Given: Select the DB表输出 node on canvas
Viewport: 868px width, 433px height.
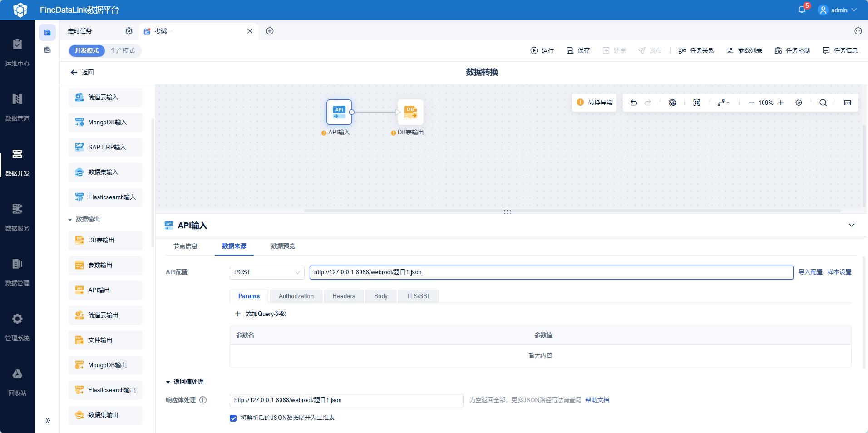Looking at the screenshot, I should pos(410,112).
